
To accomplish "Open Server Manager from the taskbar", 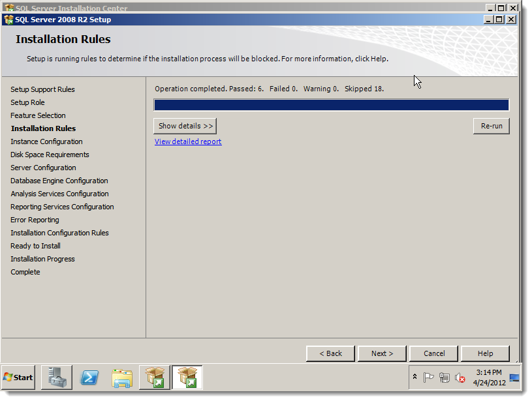I will tap(57, 378).
